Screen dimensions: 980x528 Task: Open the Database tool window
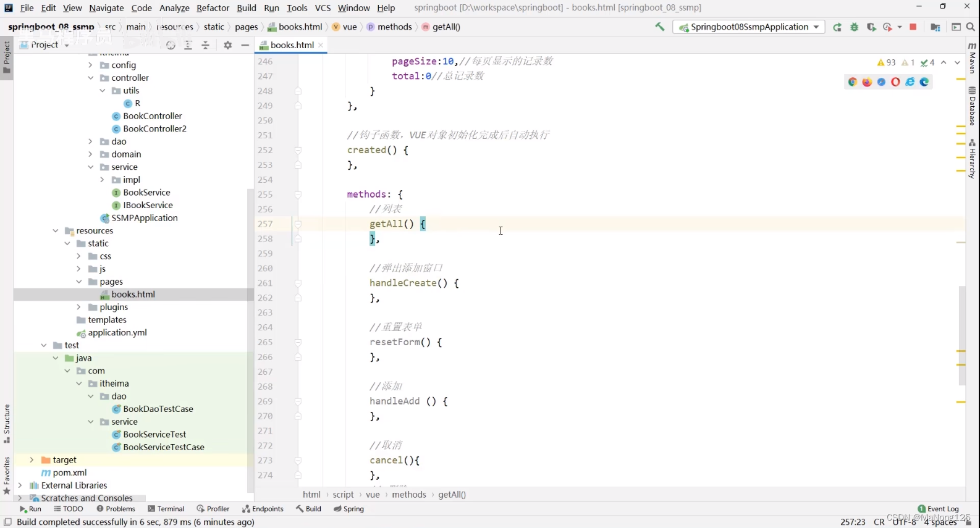(973, 106)
